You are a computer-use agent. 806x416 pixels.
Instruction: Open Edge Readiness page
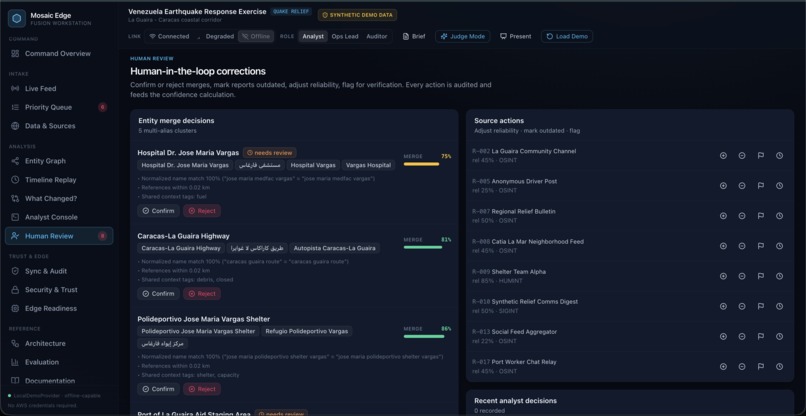pyautogui.click(x=59, y=309)
